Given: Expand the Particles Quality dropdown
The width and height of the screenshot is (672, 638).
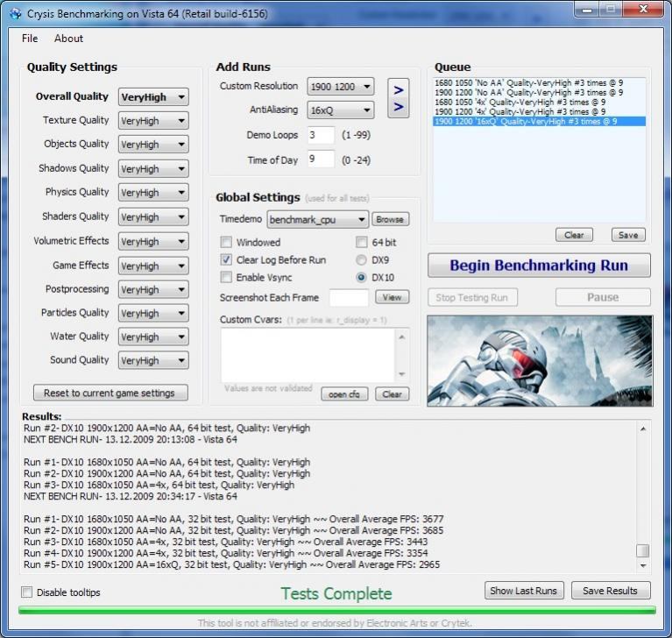Looking at the screenshot, I should pyautogui.click(x=153, y=313).
